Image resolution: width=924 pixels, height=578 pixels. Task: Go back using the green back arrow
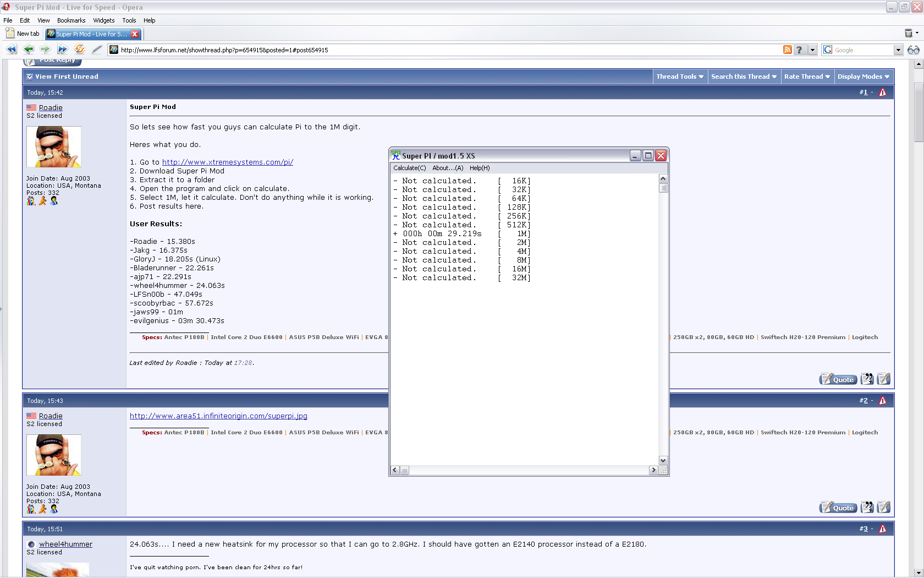point(29,50)
